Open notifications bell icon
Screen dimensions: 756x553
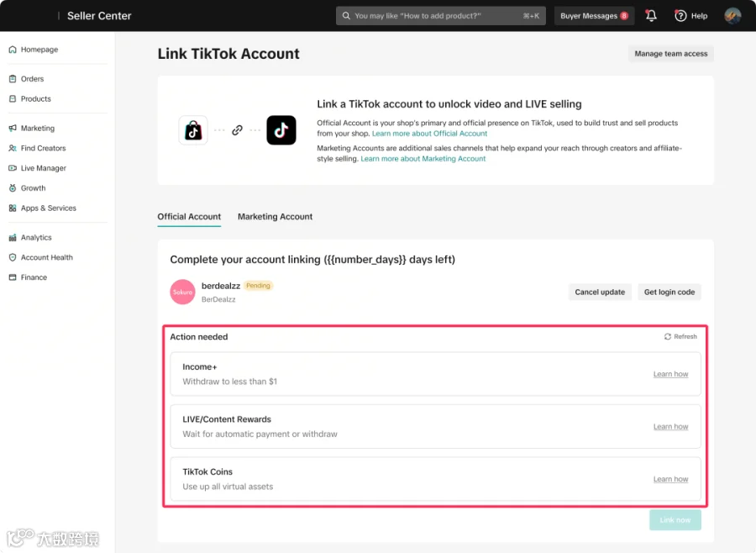tap(651, 15)
